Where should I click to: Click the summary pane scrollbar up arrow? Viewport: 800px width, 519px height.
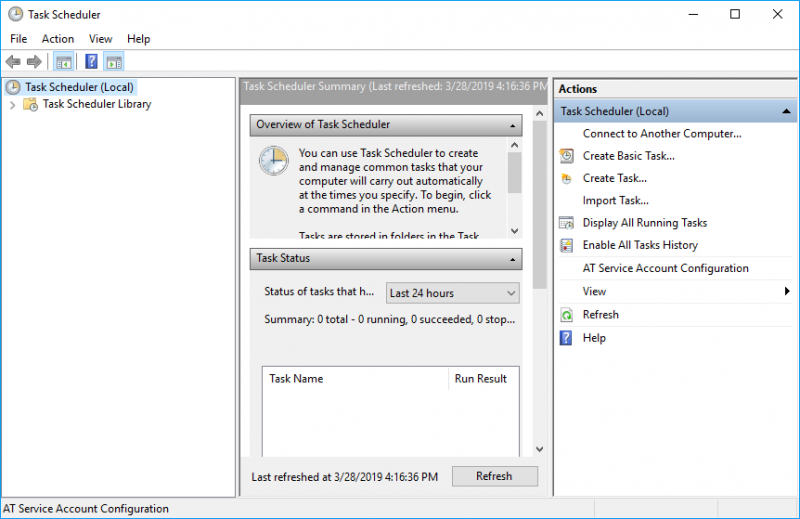click(539, 114)
